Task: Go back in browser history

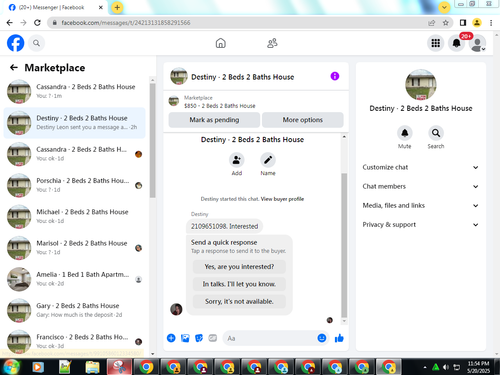Action: tap(10, 23)
